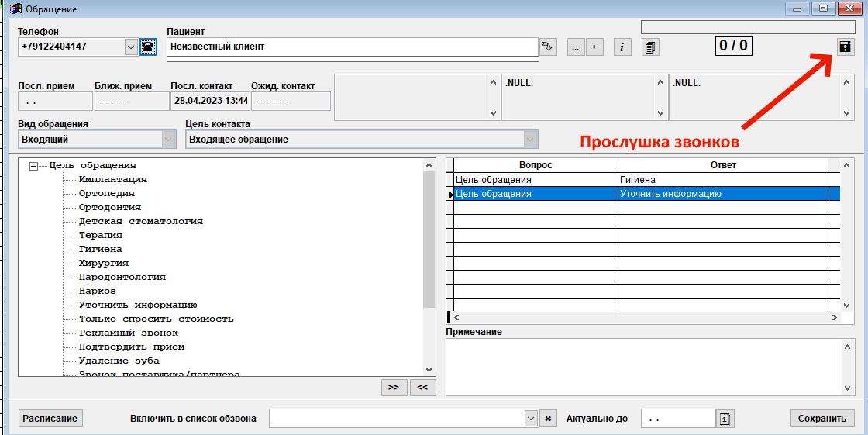Viewport: 868px width, 435px height.
Task: Click the info 'i' button
Action: [621, 47]
